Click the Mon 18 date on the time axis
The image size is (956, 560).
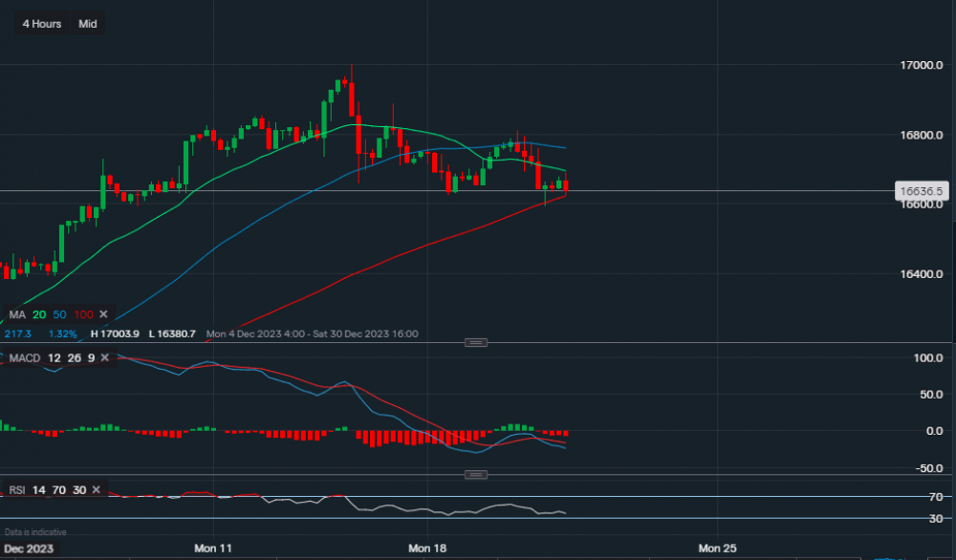coord(427,548)
